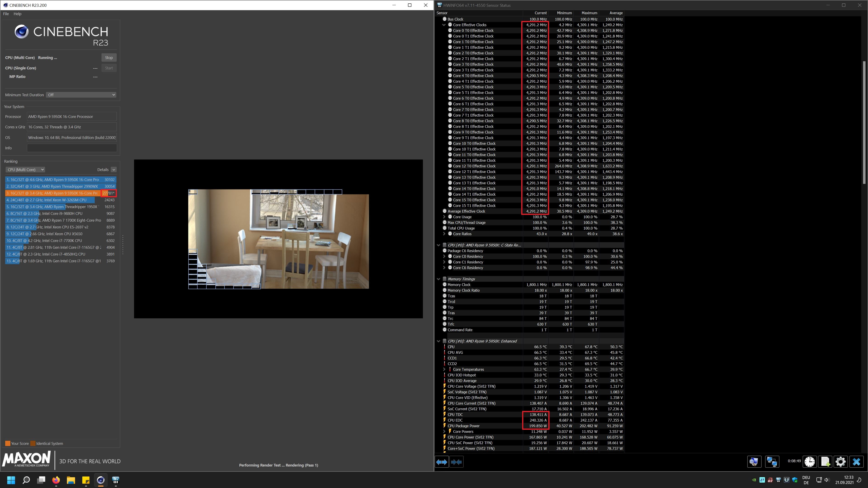This screenshot has height=488, width=868.
Task: Click the collapse columns dark arrows button in HWiNFO
Action: pyautogui.click(x=456, y=462)
